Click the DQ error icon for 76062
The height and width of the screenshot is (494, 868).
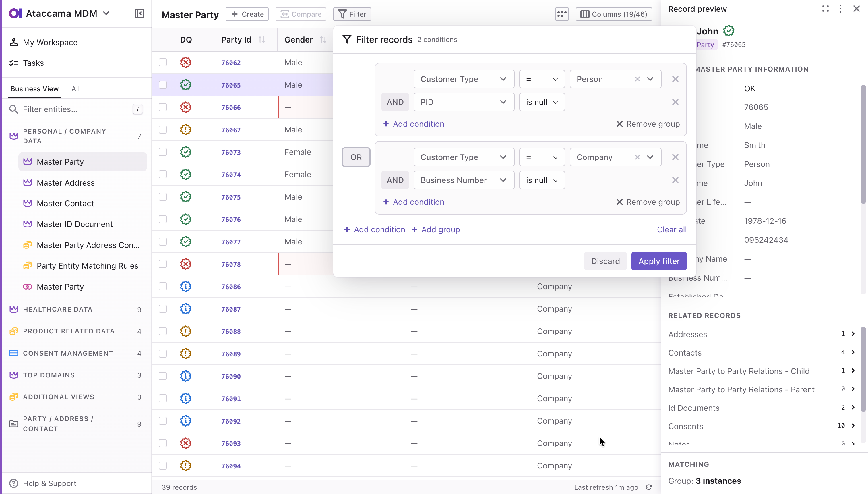click(186, 62)
